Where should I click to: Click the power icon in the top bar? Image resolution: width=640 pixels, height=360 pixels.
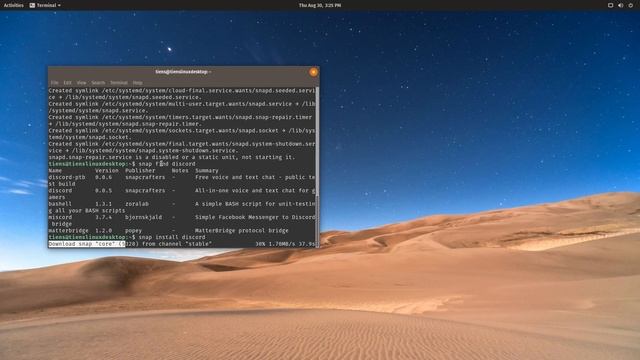coord(631,5)
